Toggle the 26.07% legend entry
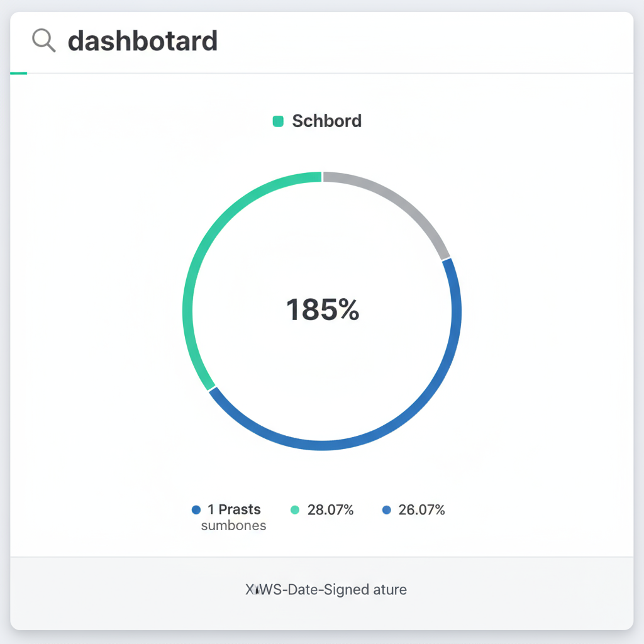The width and height of the screenshot is (644, 644). (x=421, y=510)
